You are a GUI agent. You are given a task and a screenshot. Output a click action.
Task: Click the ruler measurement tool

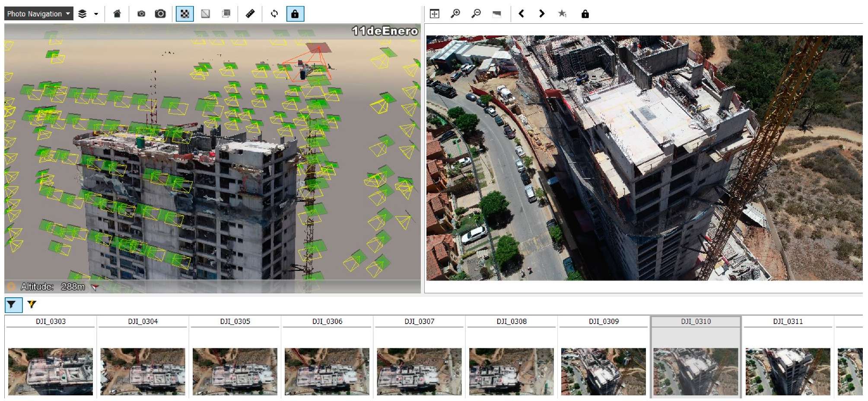point(250,14)
